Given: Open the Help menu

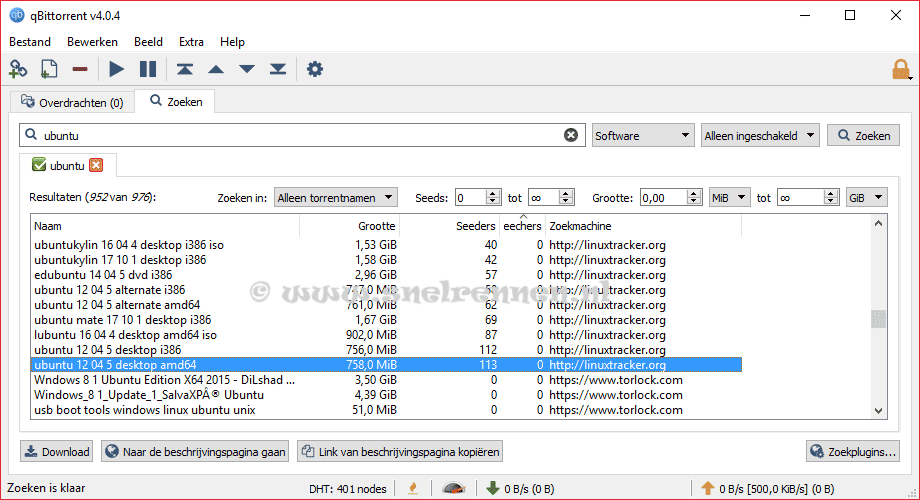Looking at the screenshot, I should (232, 42).
